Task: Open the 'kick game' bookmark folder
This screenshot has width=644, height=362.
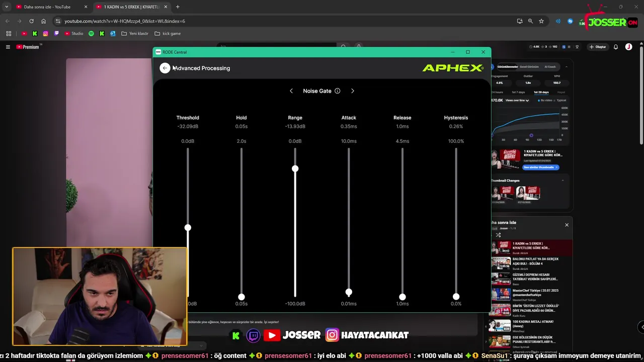Action: (x=168, y=34)
